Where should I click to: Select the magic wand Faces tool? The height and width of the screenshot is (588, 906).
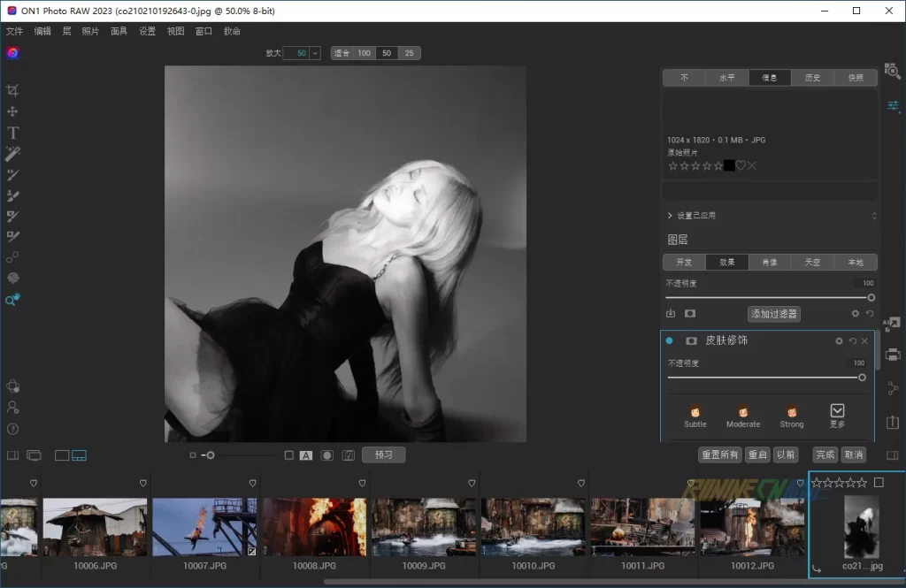pos(12,154)
